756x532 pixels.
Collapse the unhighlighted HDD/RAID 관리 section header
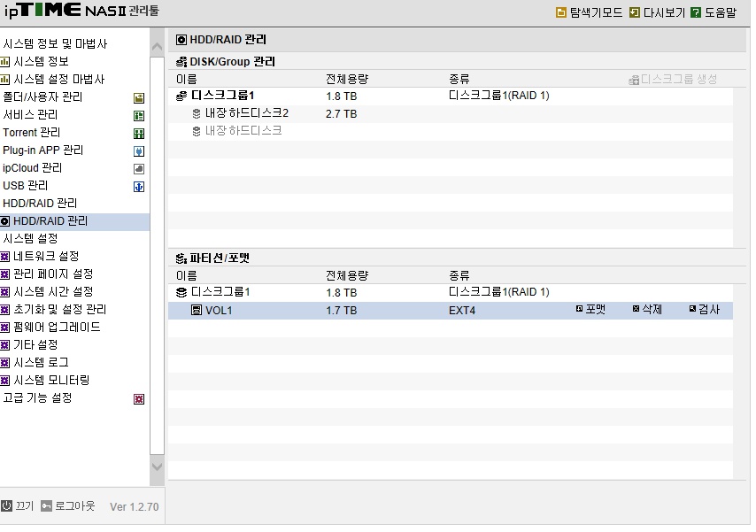[40, 204]
